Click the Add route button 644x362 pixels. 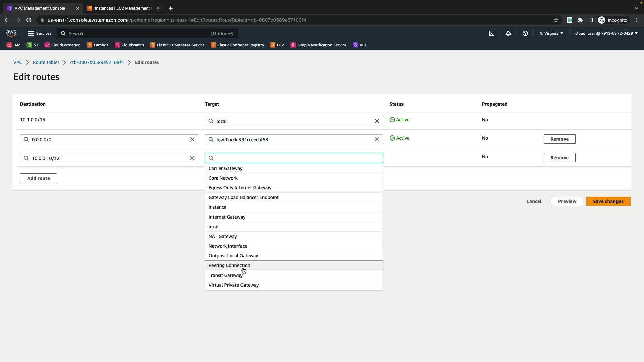(38, 178)
